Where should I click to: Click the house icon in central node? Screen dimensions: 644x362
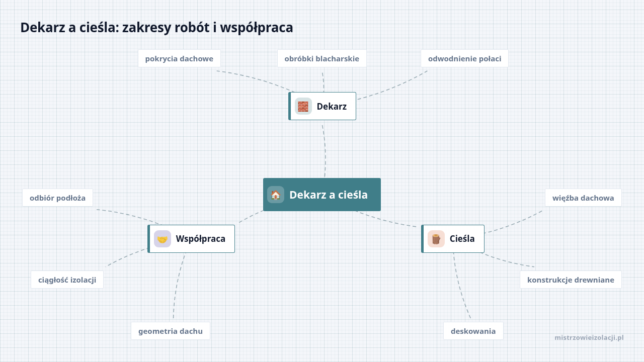276,195
